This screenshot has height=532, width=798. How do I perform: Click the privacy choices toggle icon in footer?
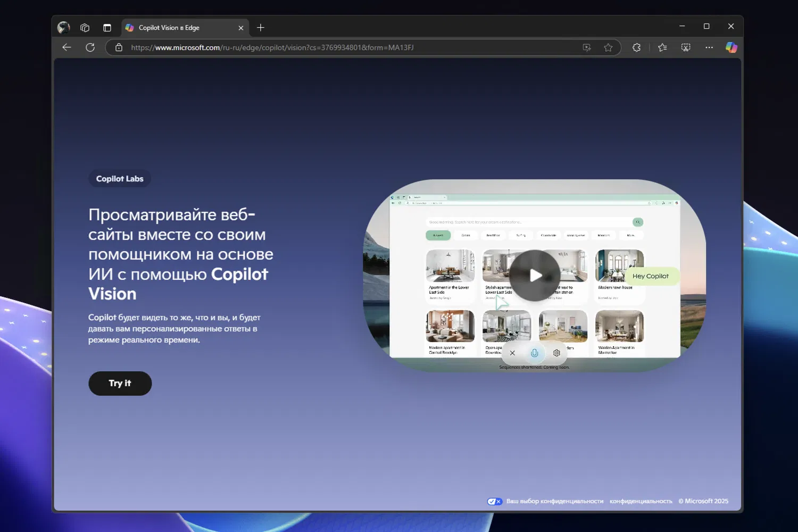495,501
